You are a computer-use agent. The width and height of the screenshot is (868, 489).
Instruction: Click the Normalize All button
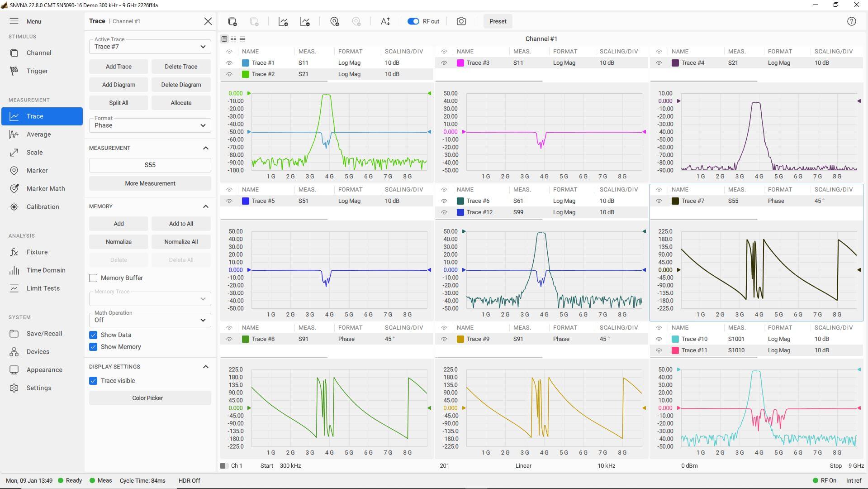tap(181, 241)
